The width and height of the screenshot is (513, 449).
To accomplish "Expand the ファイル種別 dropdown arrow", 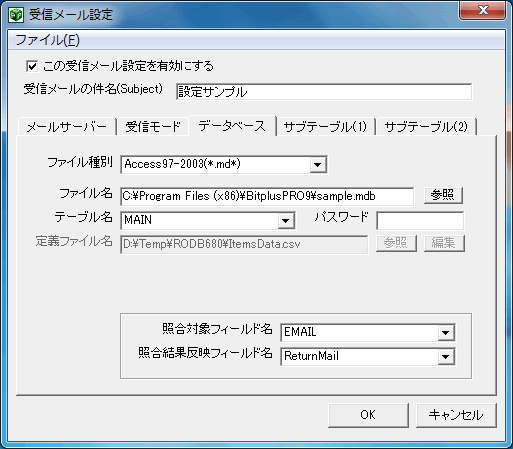I will pyautogui.click(x=318, y=165).
